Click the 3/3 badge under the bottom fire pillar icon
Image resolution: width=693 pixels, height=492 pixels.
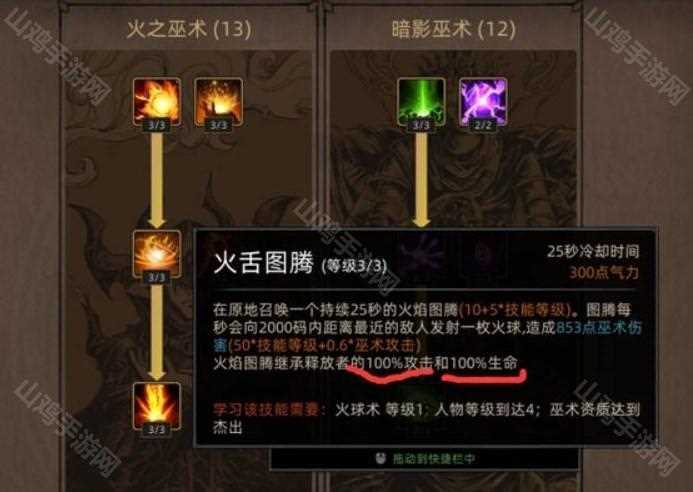point(156,430)
